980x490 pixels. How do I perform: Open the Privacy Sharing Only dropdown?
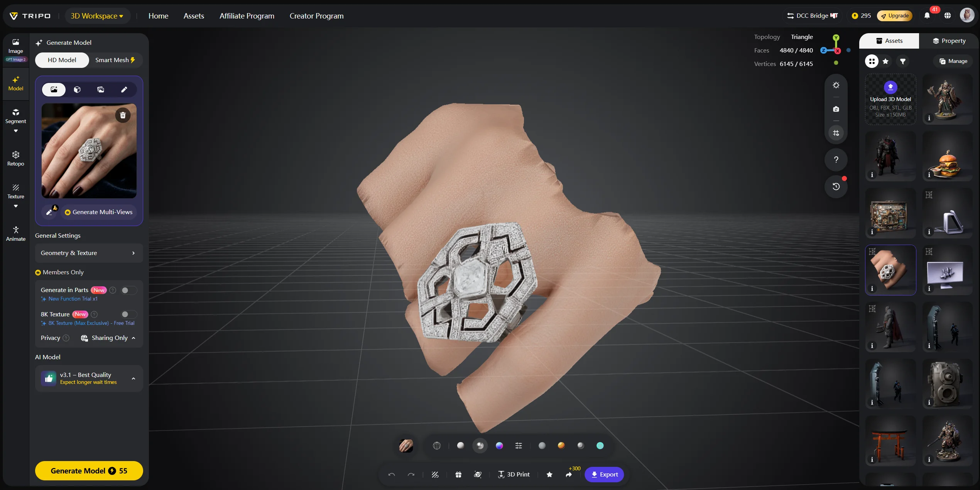[108, 338]
